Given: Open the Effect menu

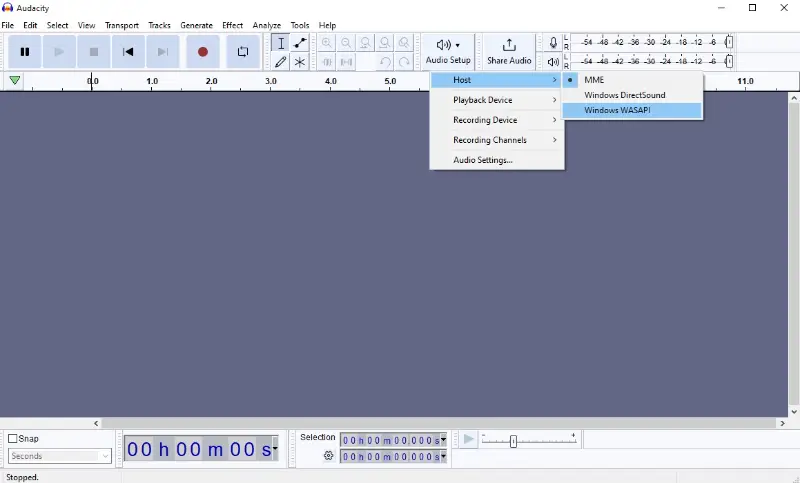Looking at the screenshot, I should [x=232, y=25].
